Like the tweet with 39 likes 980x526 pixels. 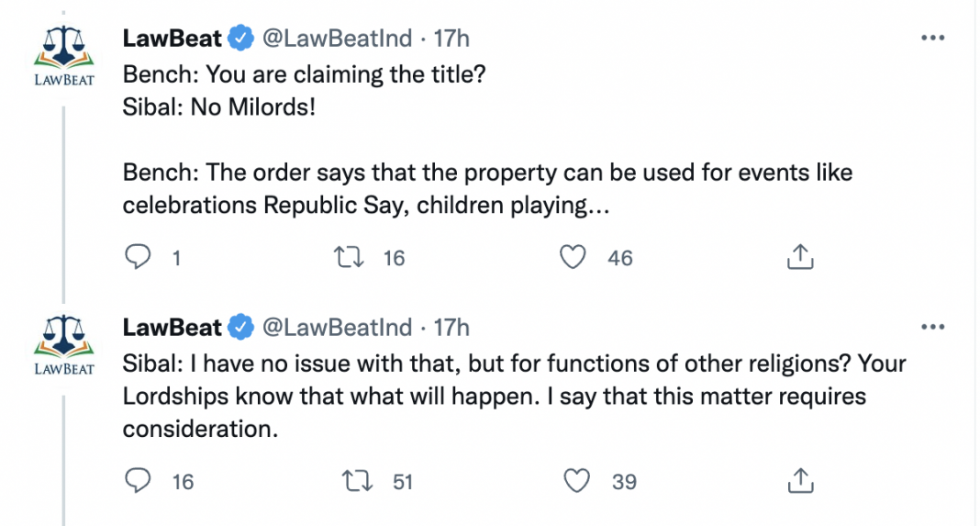click(x=576, y=481)
